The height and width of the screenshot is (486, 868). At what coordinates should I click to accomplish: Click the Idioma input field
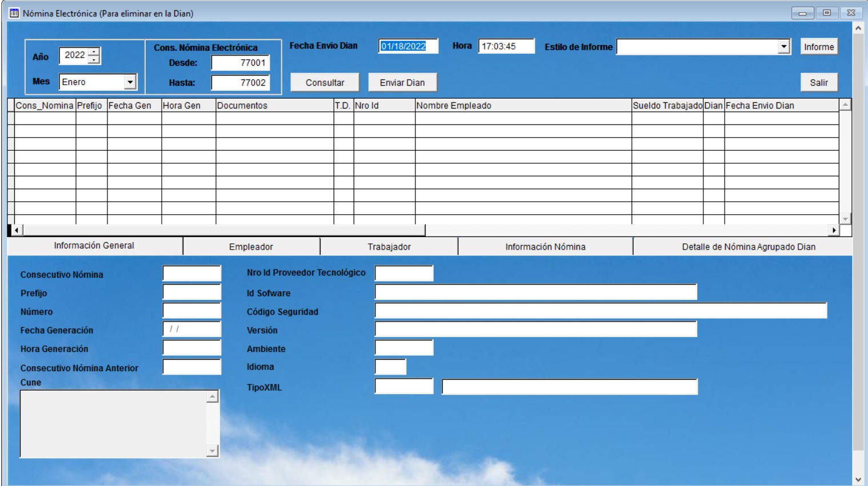[390, 367]
